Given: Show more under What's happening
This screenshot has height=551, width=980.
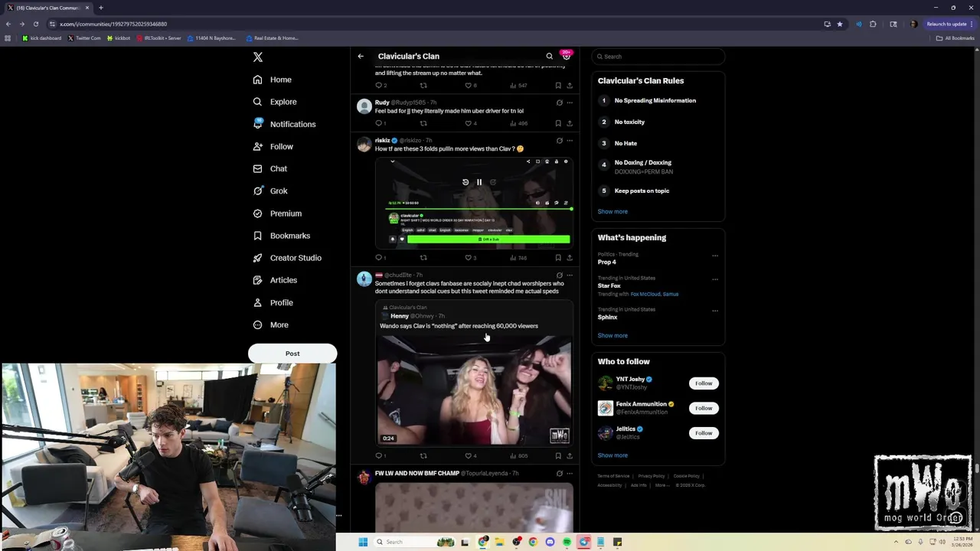Looking at the screenshot, I should [612, 336].
